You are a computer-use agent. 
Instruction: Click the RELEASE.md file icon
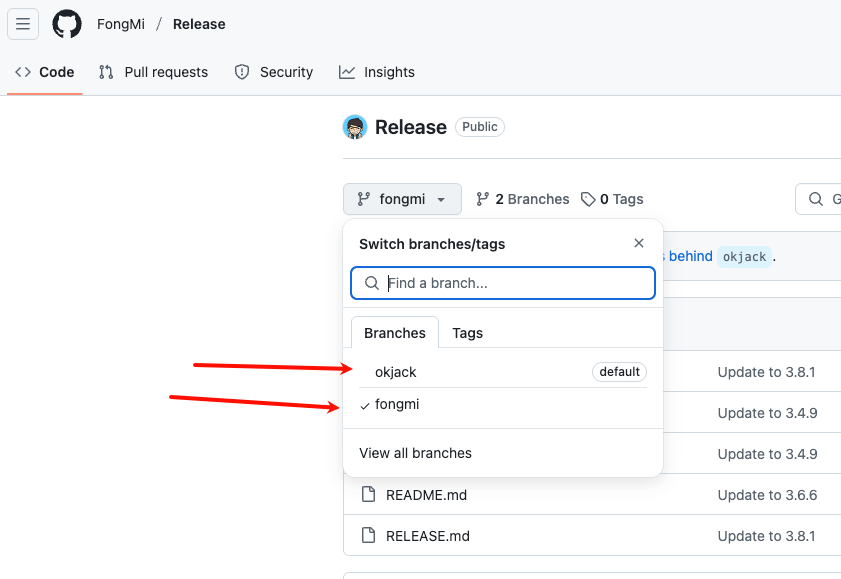click(368, 536)
